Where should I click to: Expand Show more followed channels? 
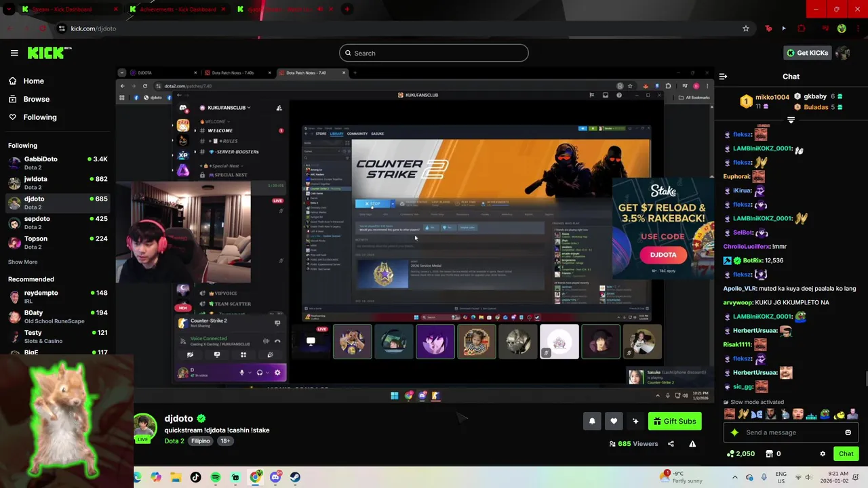coord(23,262)
